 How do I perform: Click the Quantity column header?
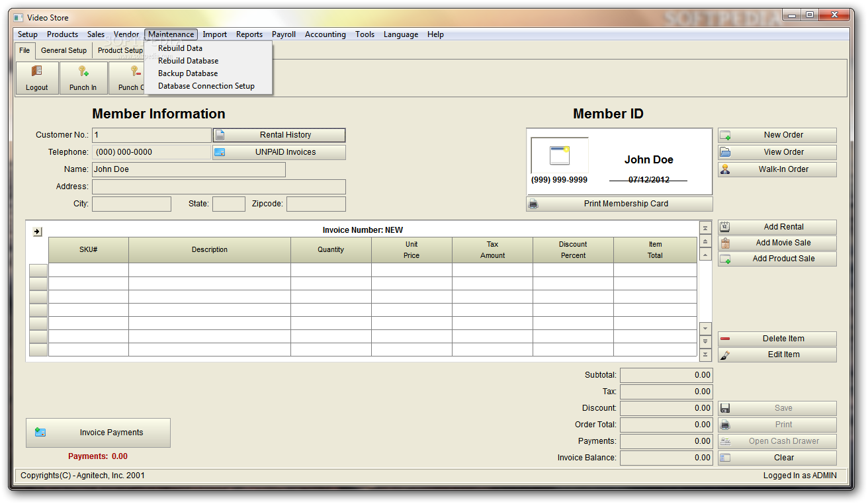click(331, 250)
